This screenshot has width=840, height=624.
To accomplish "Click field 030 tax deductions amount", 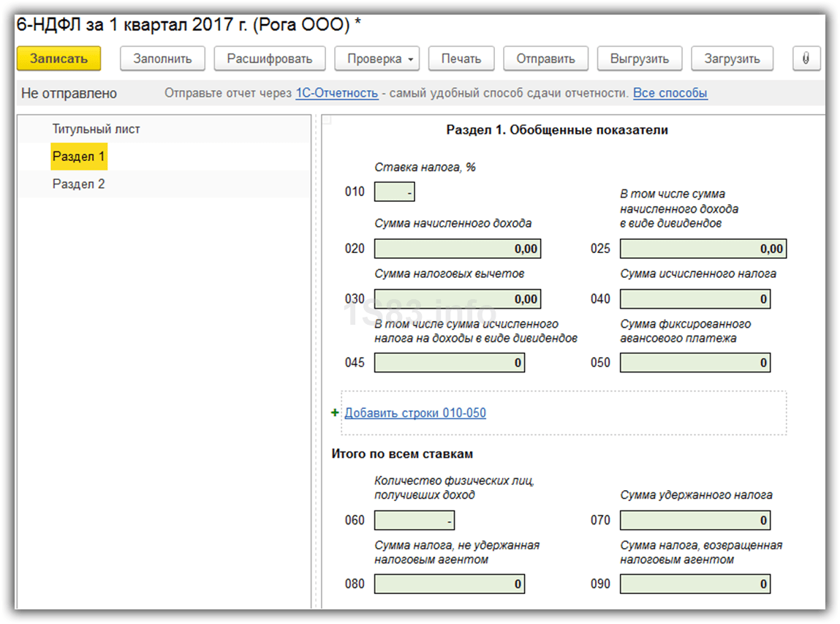I will point(458,298).
